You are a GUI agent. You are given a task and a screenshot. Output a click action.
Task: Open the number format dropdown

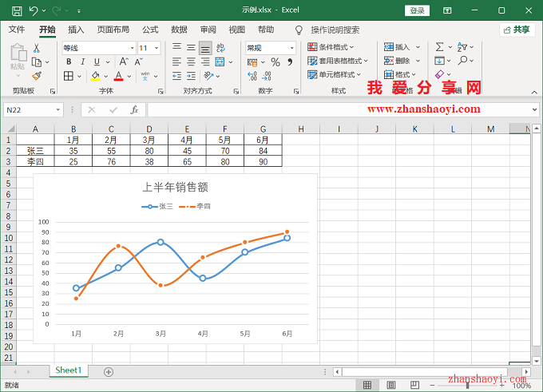[292, 48]
